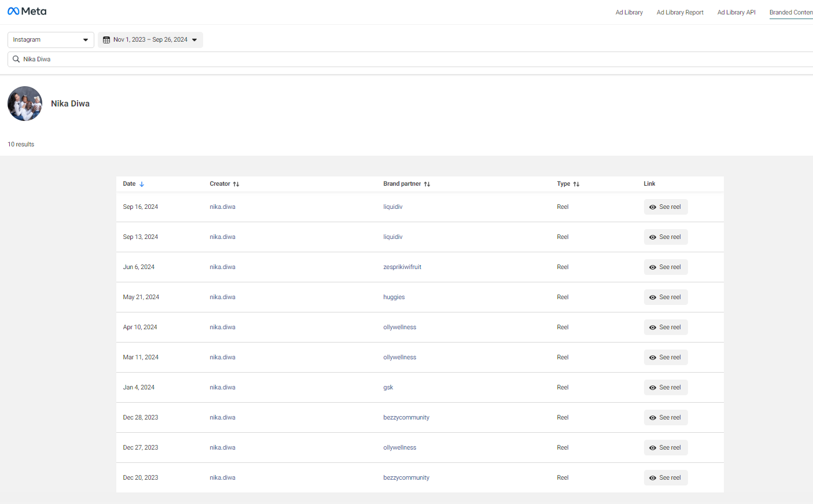
Task: Click the Link column header
Action: 649,184
